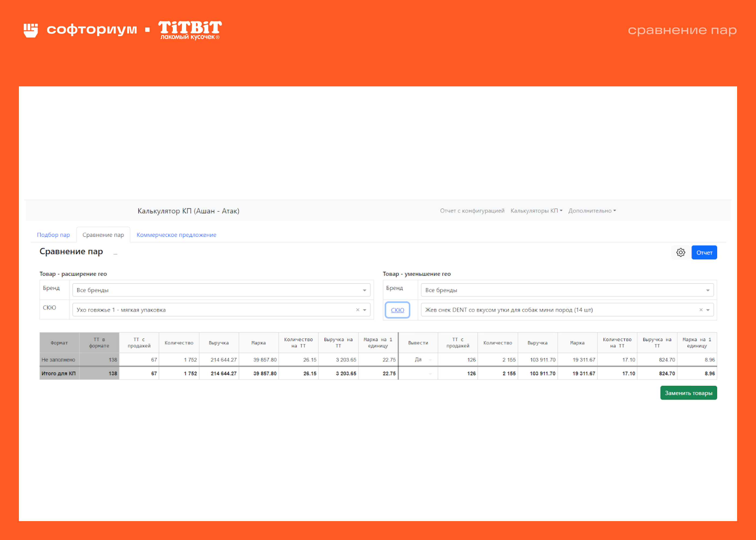Viewport: 756px width, 540px height.
Task: Open the left СКЮ dropdown arrow
Action: tap(365, 310)
